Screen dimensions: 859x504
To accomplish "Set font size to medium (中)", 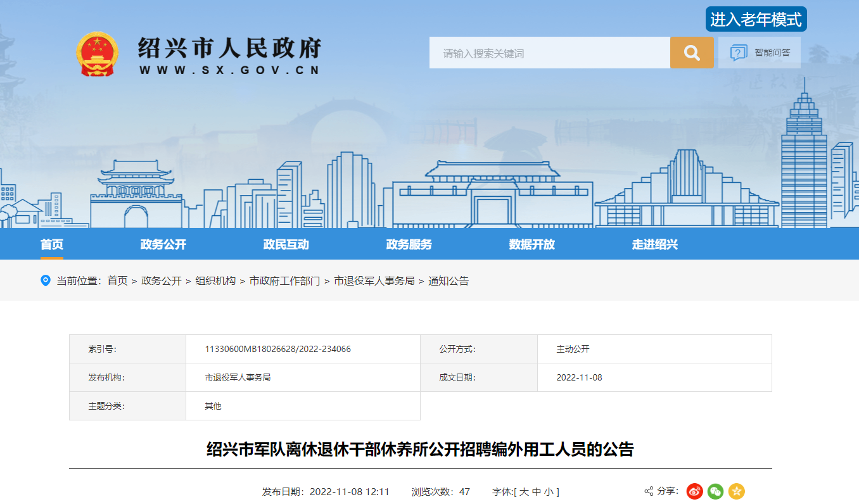I will (x=536, y=492).
